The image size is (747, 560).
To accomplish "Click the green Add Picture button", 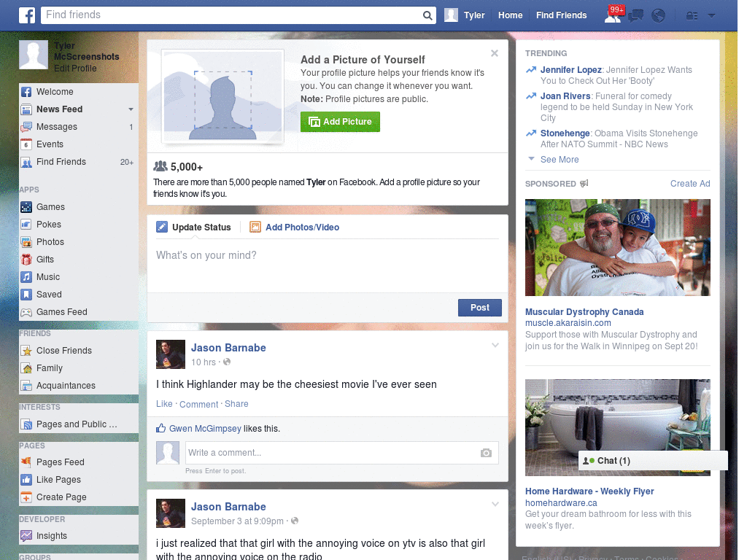I will (340, 122).
